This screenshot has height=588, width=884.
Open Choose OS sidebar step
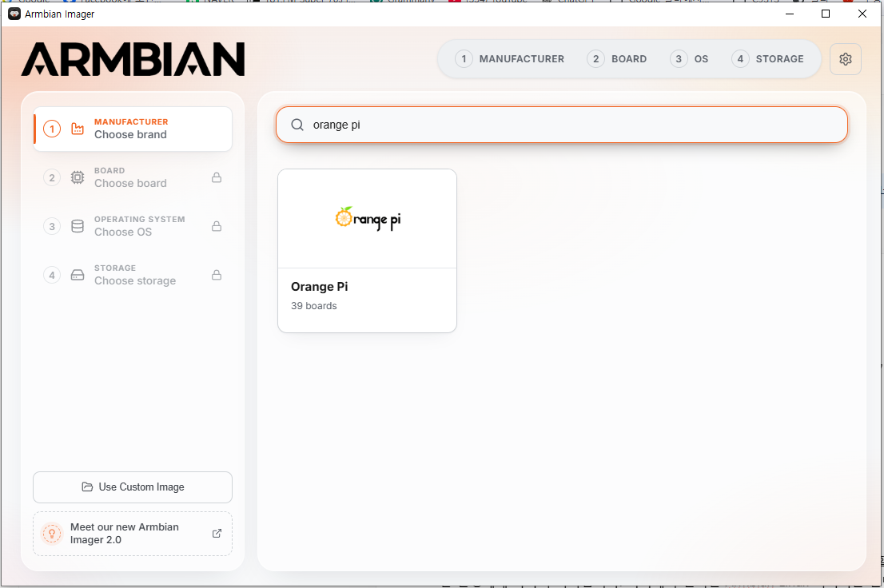(133, 226)
